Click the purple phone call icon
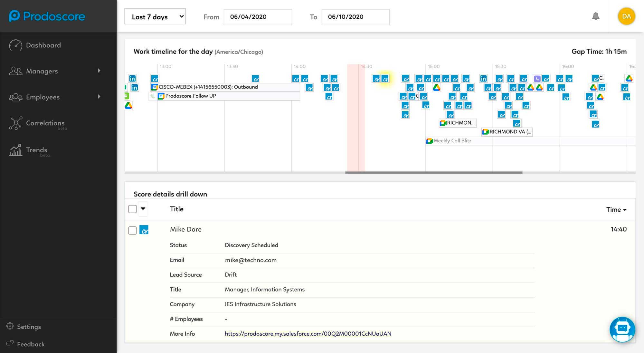 pos(537,79)
